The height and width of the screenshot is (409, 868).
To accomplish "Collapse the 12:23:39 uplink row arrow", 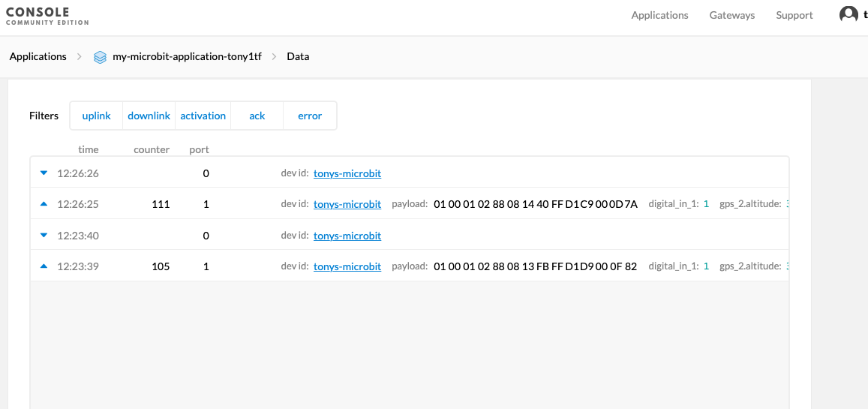I will [44, 266].
